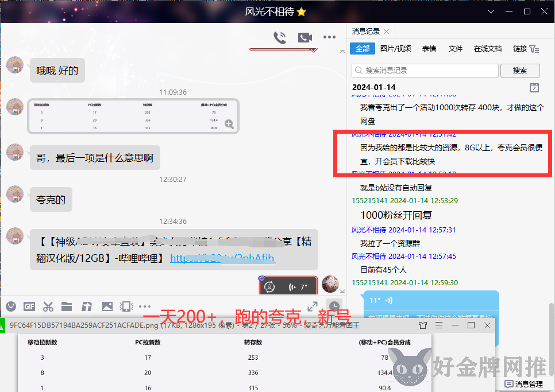555x392 pixels.
Task: Click the avatar beside the "哦哦 好的" message
Action: tap(15, 65)
